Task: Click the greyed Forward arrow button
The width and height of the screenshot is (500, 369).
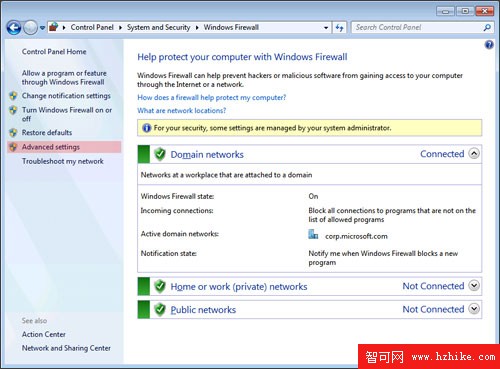Action: pos(31,28)
